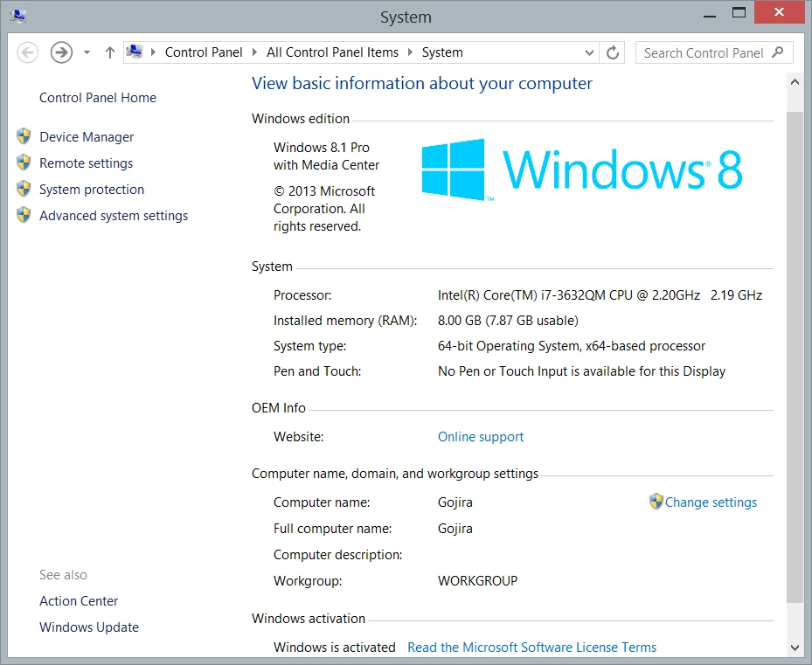This screenshot has height=665, width=812.
Task: Click the Search Control Panel field
Action: click(714, 52)
